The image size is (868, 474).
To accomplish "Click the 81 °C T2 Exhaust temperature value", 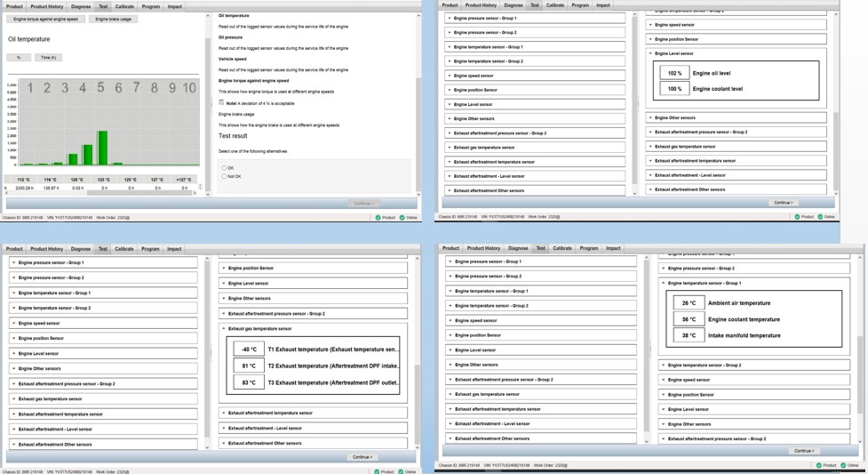I will 249,366.
